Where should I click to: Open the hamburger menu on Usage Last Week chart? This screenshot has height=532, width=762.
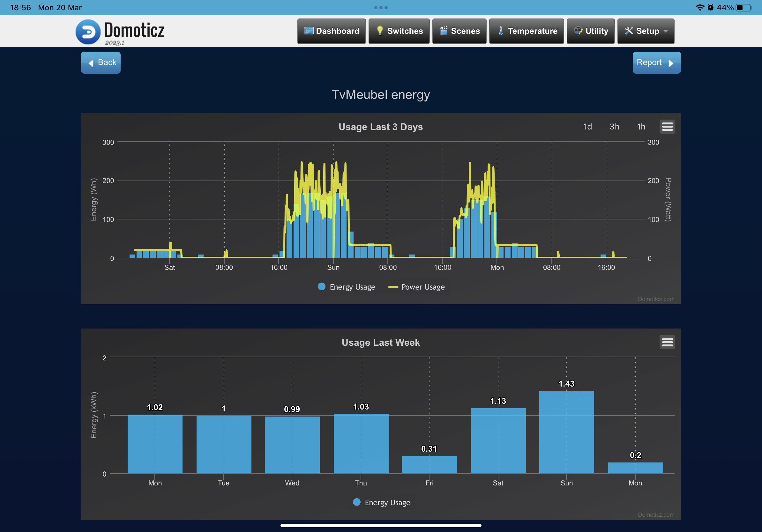[x=667, y=342]
